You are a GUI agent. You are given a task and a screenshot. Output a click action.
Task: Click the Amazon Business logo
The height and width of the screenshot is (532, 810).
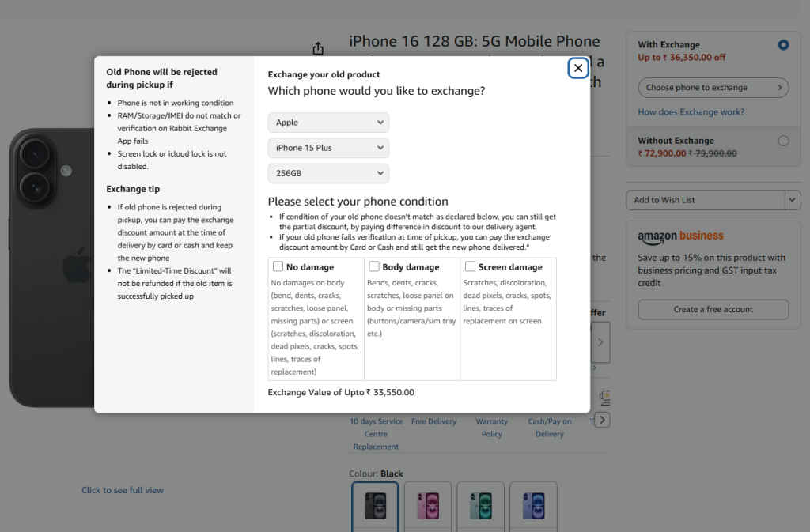681,236
